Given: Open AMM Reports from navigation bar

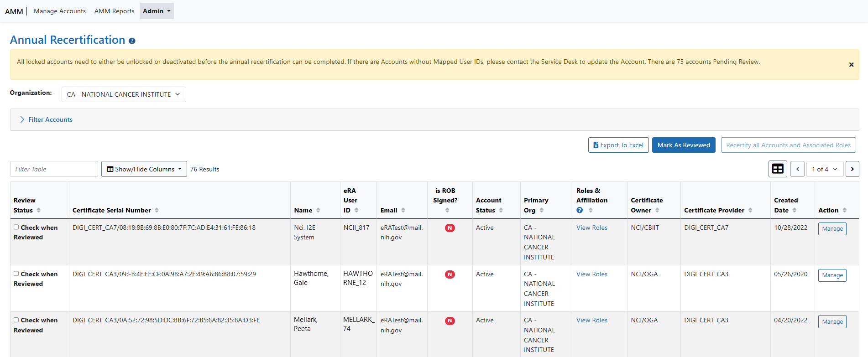Looking at the screenshot, I should tap(114, 11).
